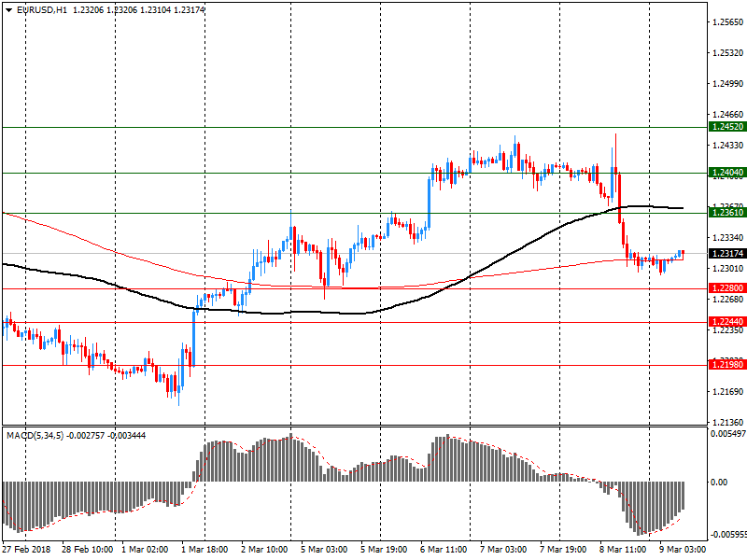Click the 1 Mar 02:00 time label
The width and height of the screenshot is (747, 560).
pos(145,549)
